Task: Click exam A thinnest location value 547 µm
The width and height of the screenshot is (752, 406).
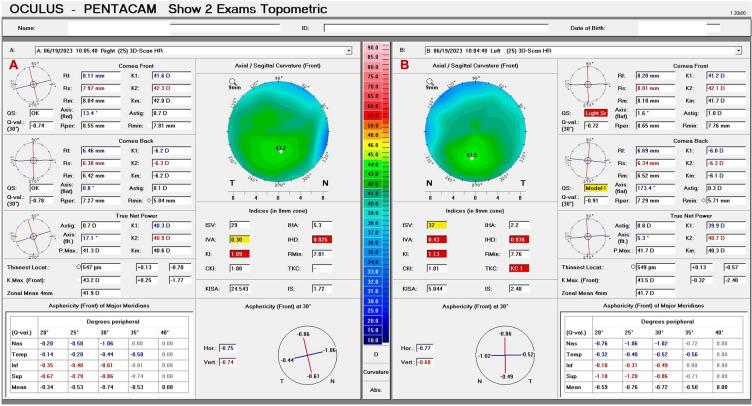Action: tap(101, 267)
